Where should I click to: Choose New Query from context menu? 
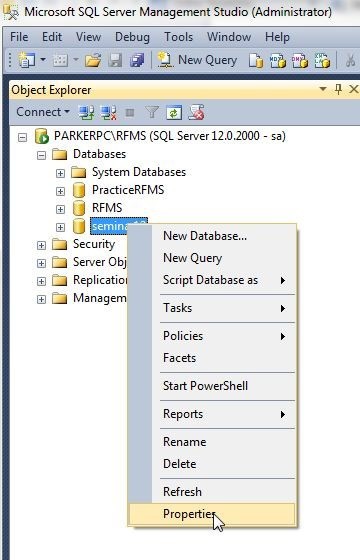[212, 258]
